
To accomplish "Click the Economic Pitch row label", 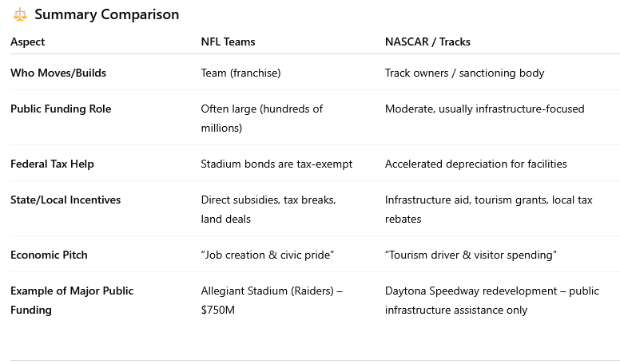I will (49, 255).
